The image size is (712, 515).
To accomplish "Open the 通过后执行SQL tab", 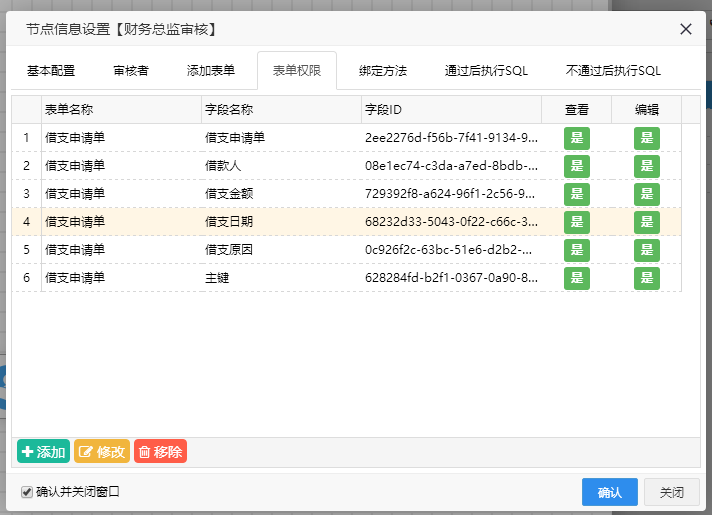I will (486, 71).
